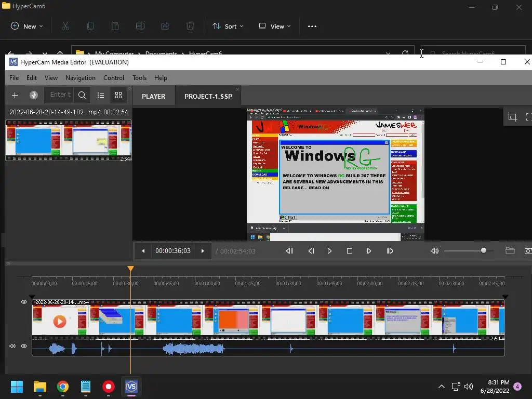
Task: Add media with the plus icon
Action: pyautogui.click(x=15, y=96)
